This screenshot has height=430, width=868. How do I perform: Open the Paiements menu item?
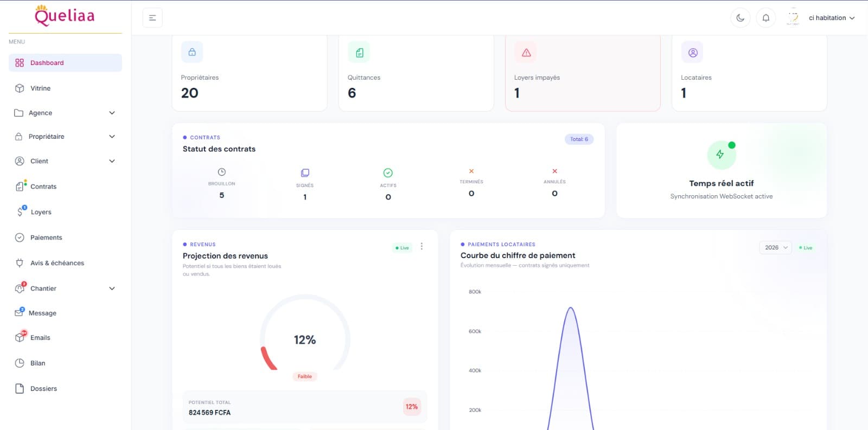click(65, 238)
